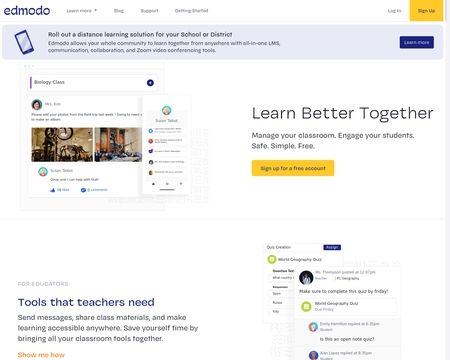
Task: Click Emily Hamilton's reply avatar
Action: 313,327
